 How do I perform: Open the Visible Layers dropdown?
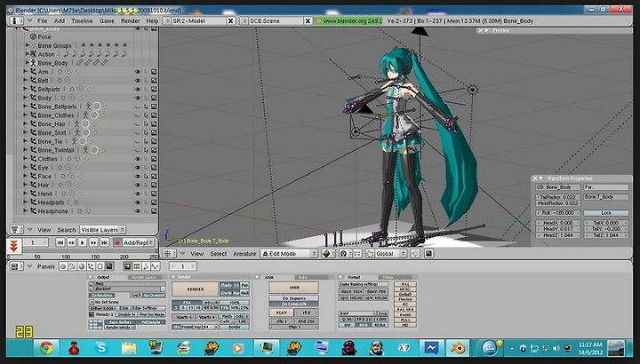(102, 230)
